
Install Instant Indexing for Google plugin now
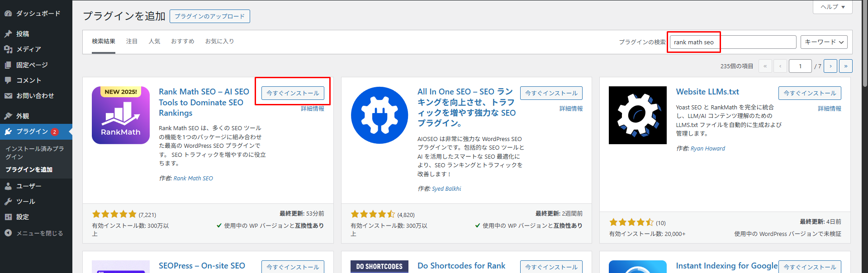[x=810, y=267]
